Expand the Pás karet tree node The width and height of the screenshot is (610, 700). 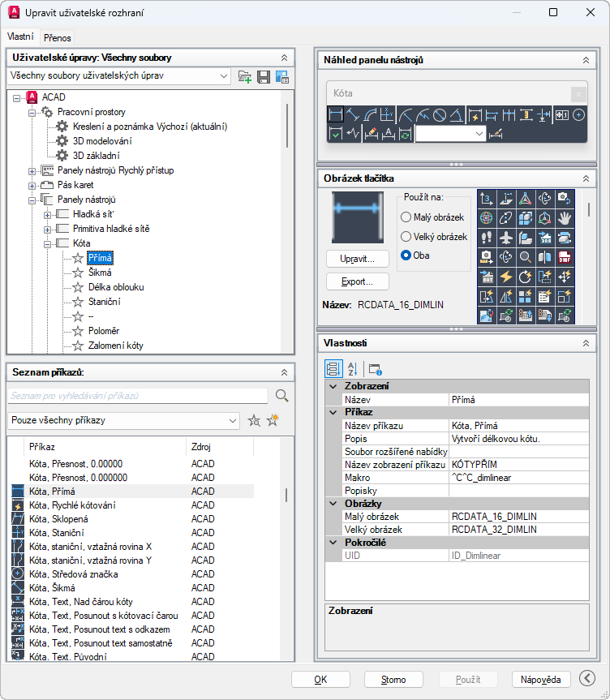[x=32, y=185]
